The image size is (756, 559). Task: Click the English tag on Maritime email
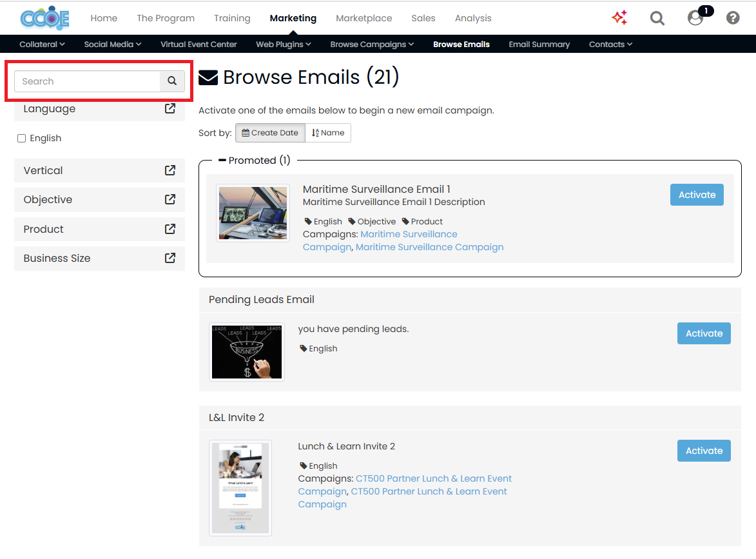323,221
